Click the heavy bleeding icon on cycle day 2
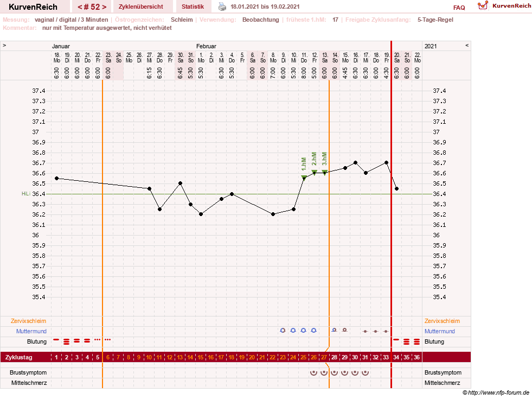The image size is (532, 399). point(67,341)
